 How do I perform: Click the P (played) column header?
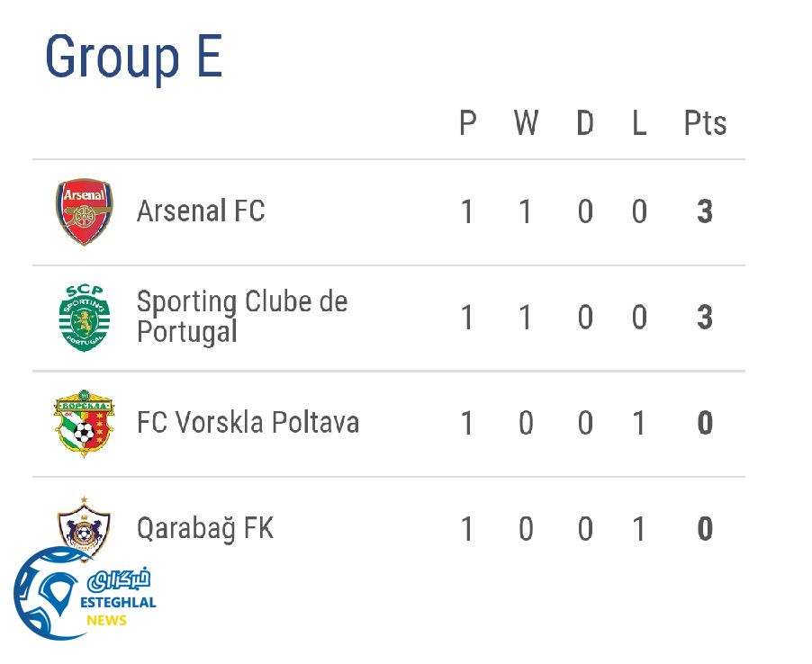click(x=467, y=124)
